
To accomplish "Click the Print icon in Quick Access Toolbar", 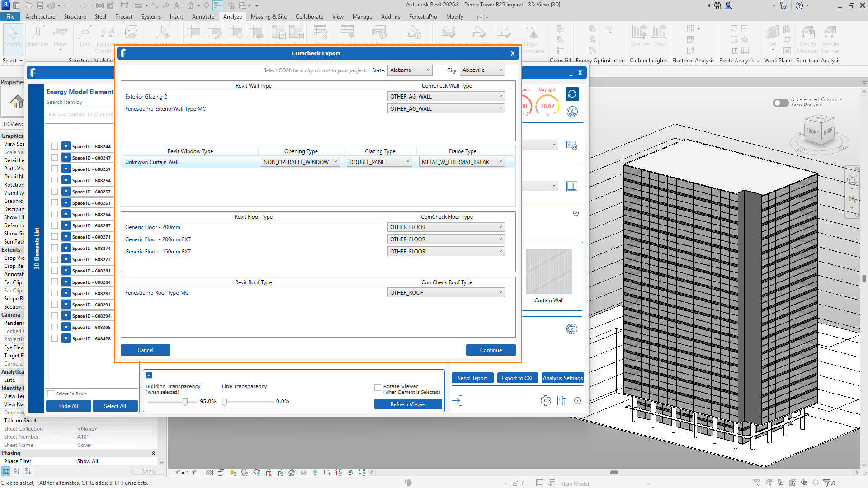I will tap(99, 5).
